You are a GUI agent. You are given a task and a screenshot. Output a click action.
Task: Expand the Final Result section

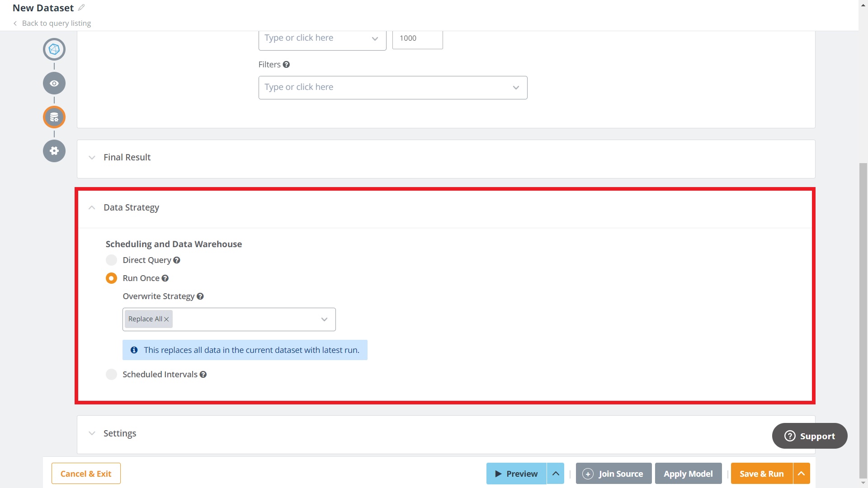coord(92,157)
